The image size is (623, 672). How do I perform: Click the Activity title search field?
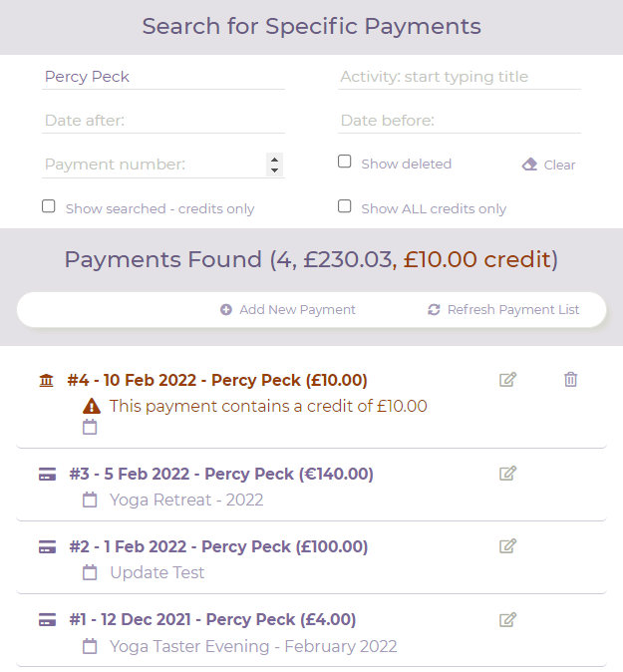pos(459,77)
